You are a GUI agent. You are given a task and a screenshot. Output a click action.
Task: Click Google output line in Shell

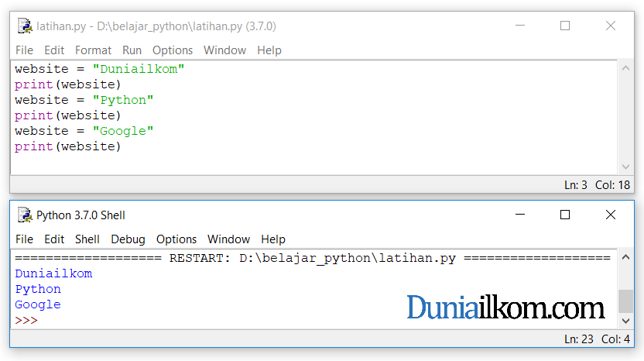point(38,304)
